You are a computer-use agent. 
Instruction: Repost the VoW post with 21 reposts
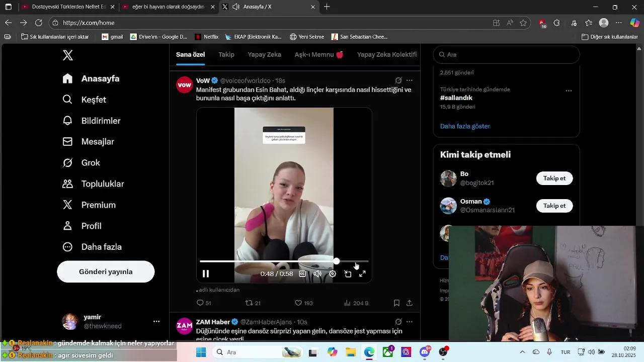(253, 303)
